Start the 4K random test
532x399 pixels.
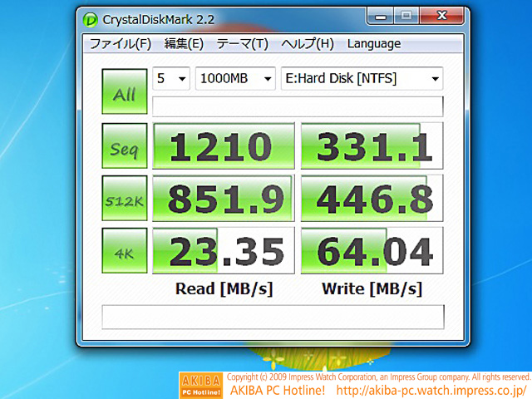click(125, 250)
